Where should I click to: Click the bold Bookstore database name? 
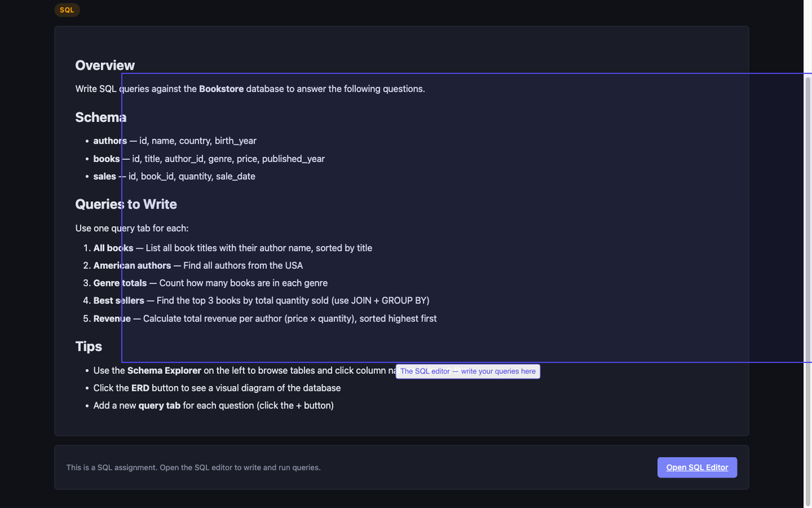(x=221, y=89)
